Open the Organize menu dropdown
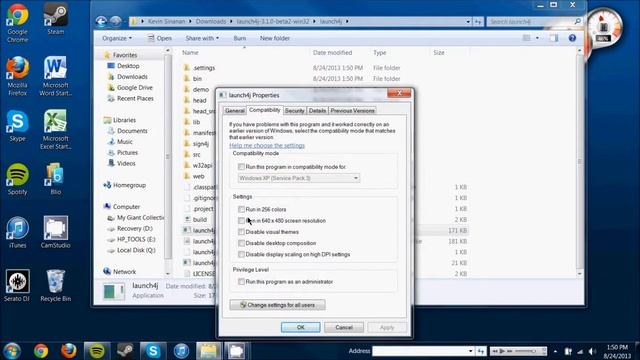Viewport: 640px width, 360px height. coord(117,38)
